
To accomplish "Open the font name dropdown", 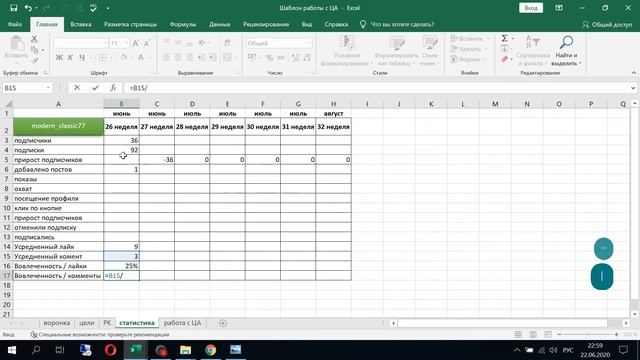I will coord(106,43).
